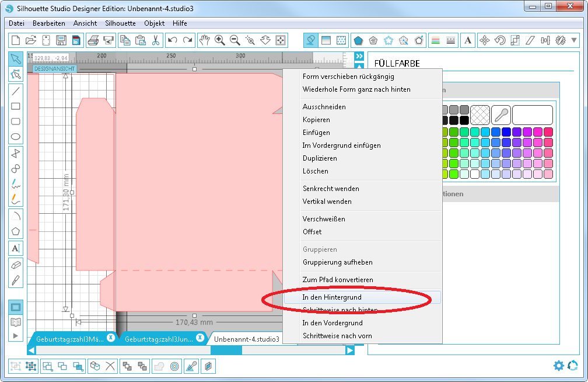Expand the toolbar overflow arrow
The height and width of the screenshot is (382, 588).
(575, 40)
